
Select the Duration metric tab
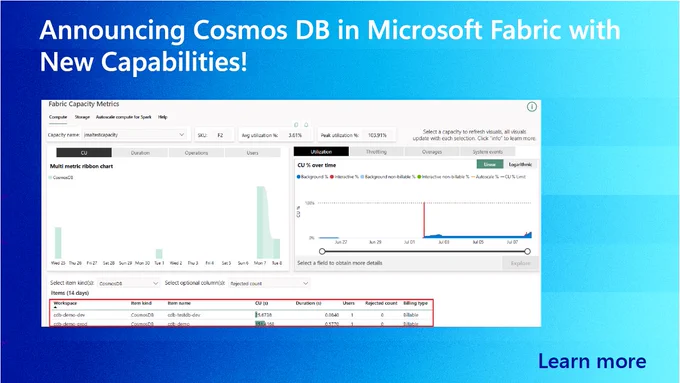pyautogui.click(x=140, y=153)
